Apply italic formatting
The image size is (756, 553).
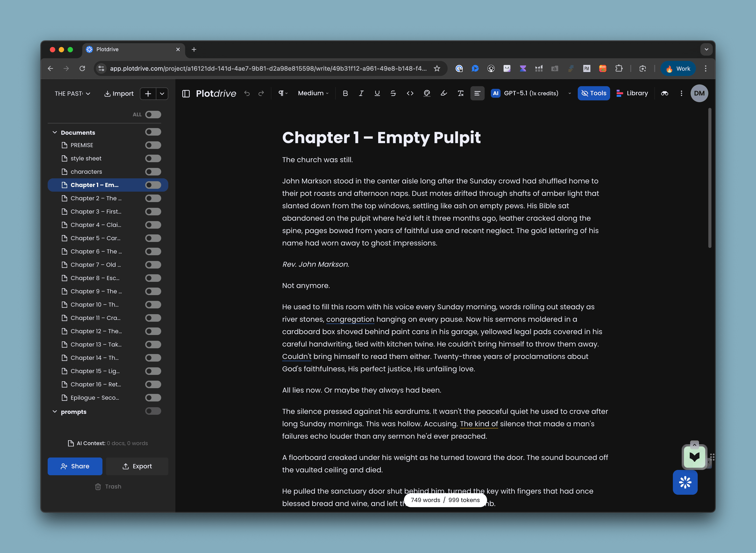pos(361,93)
